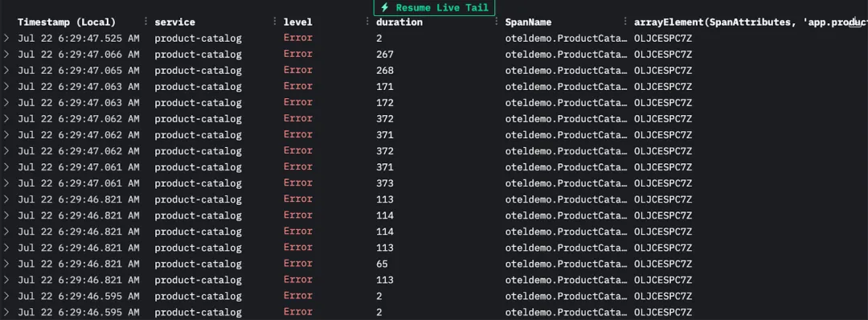The image size is (868, 320).
Task: Expand the last 6:29:46.595 AM row
Action: pos(6,312)
